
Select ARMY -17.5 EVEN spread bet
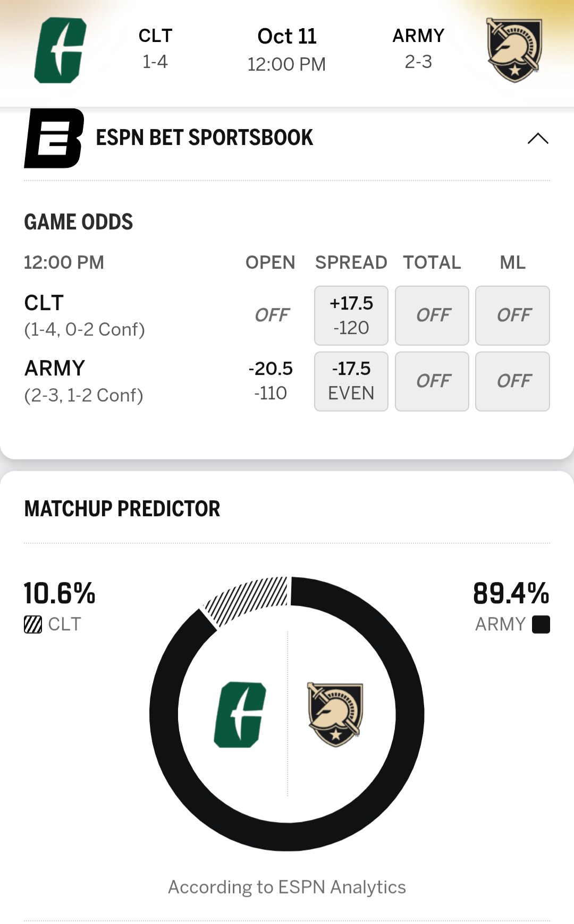(x=351, y=381)
